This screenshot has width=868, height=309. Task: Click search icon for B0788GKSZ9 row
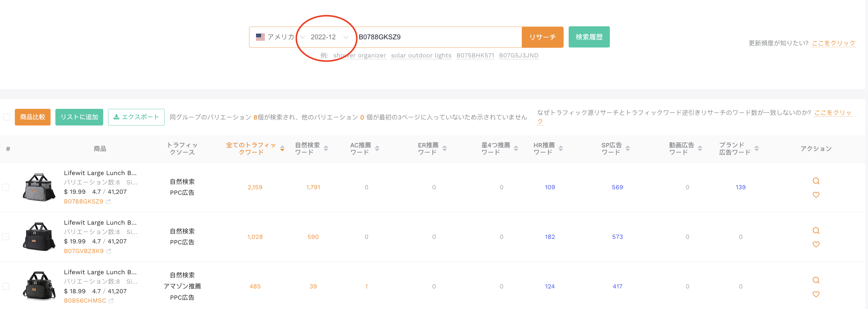(x=816, y=181)
